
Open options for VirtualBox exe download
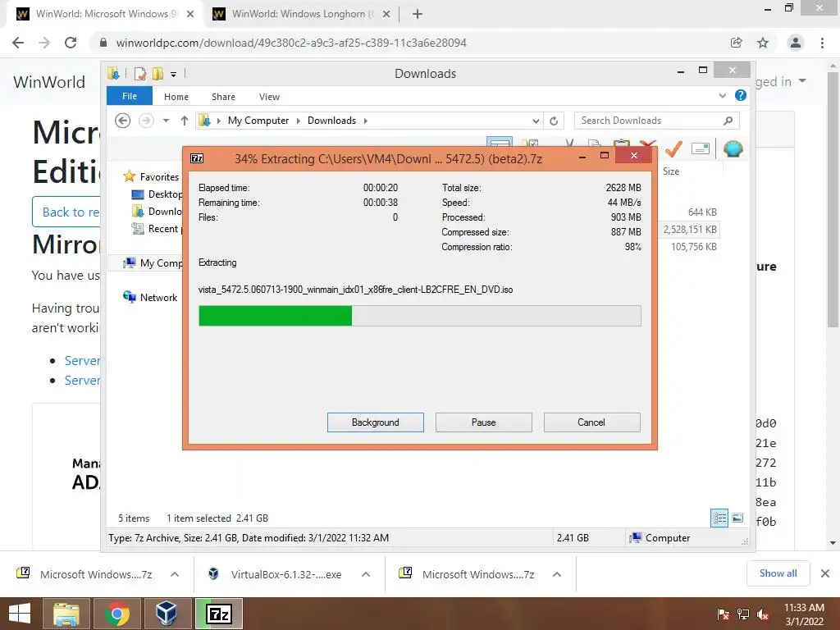[x=366, y=574]
